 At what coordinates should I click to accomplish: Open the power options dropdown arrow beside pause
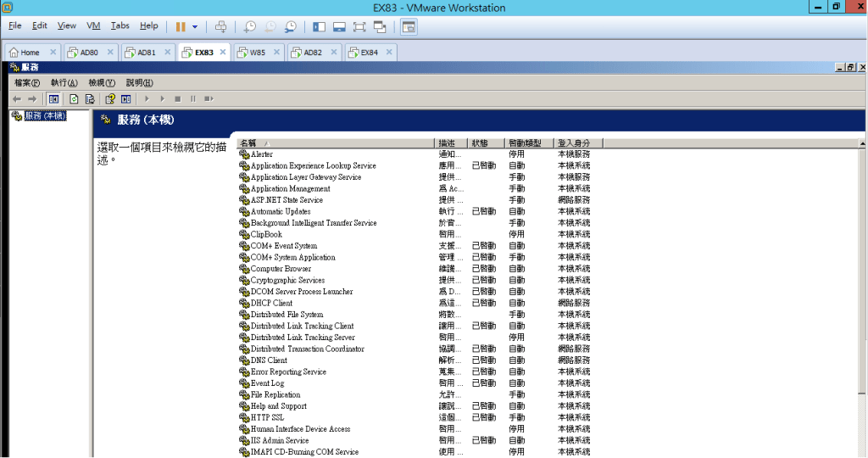(x=195, y=27)
